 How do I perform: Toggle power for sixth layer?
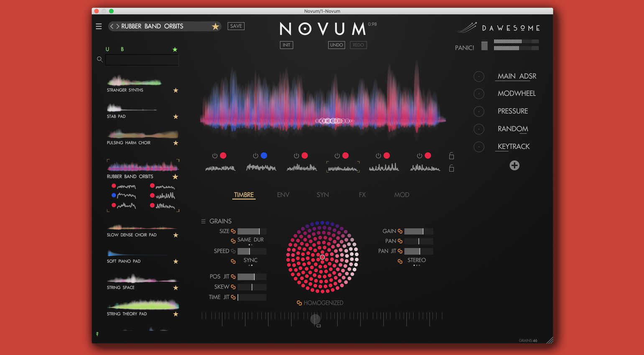[419, 156]
